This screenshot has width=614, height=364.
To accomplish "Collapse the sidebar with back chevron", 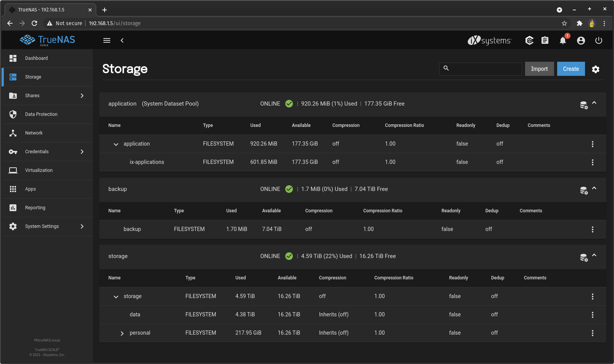I will (x=122, y=40).
